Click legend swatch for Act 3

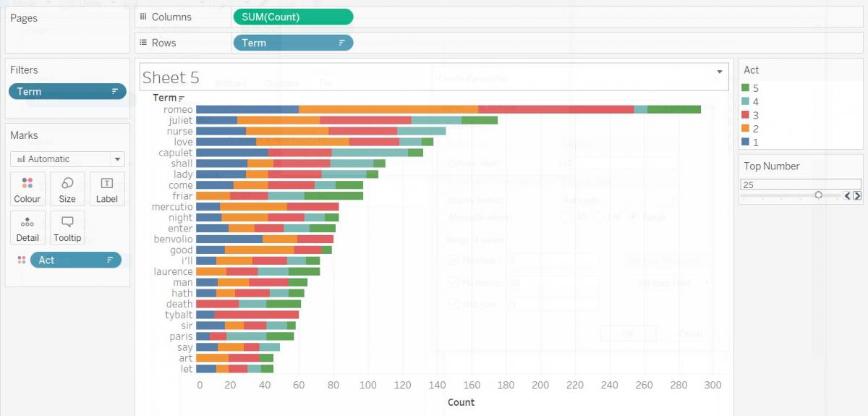click(x=746, y=115)
